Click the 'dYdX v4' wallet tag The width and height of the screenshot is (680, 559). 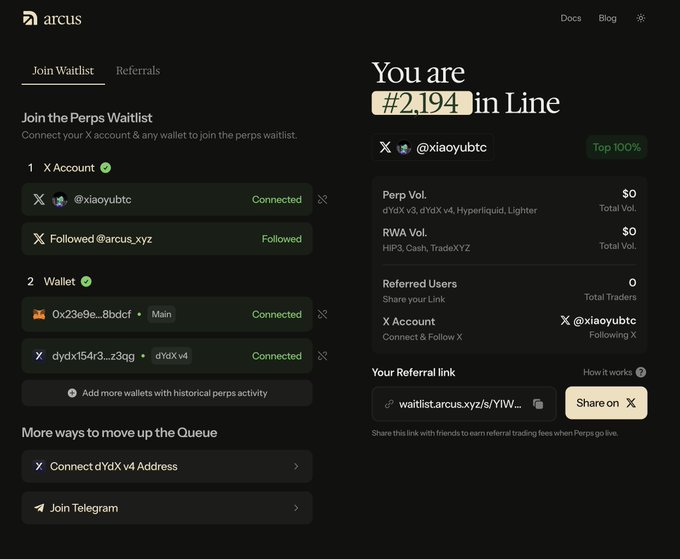pyautogui.click(x=172, y=356)
